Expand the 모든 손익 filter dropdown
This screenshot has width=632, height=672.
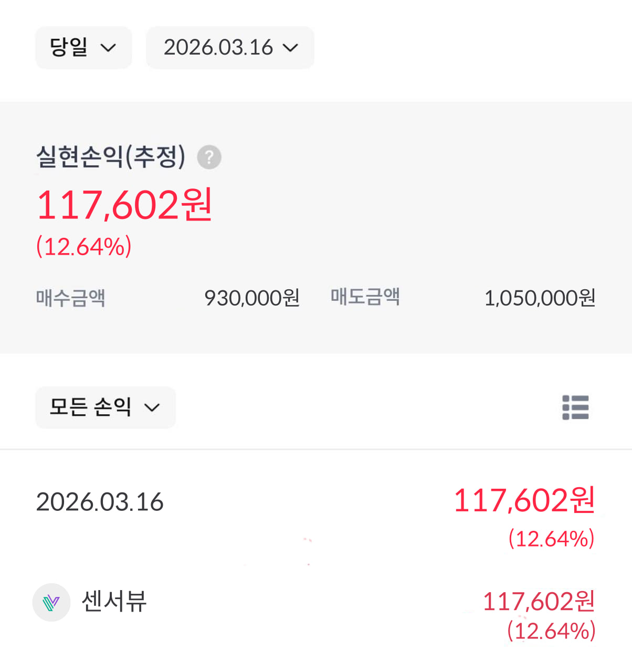105,407
